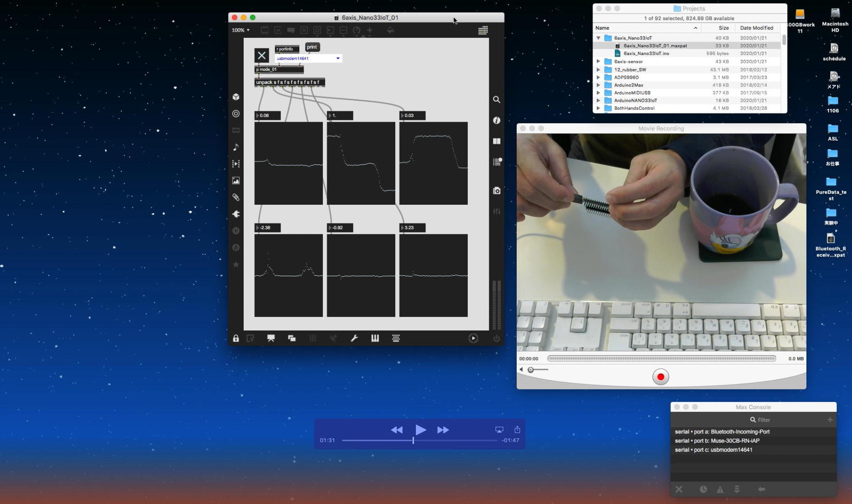Screen dimensions: 852x504
Task: Open search in patcher right sidebar
Action: click(x=497, y=100)
